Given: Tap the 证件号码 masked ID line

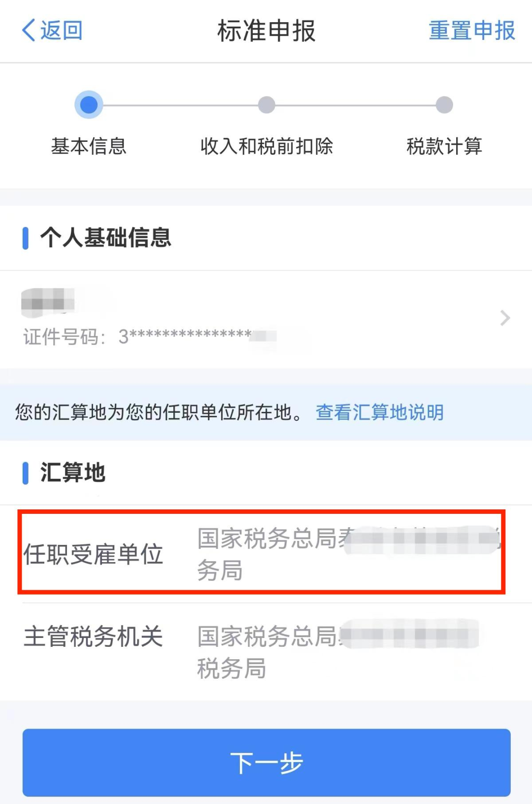Looking at the screenshot, I should (150, 337).
